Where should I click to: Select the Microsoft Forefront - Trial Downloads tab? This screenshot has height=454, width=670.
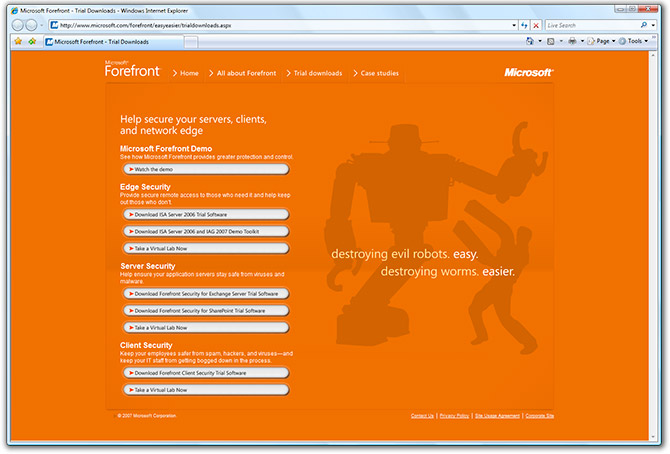(113, 42)
